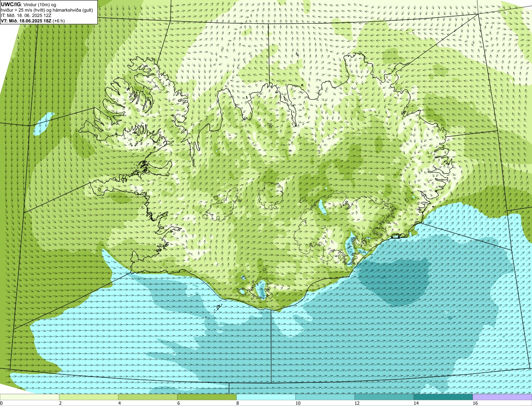Screen dimensions: 532x406
Task: Click the small cyan patch west of the Westfjords
Action: coord(44,124)
